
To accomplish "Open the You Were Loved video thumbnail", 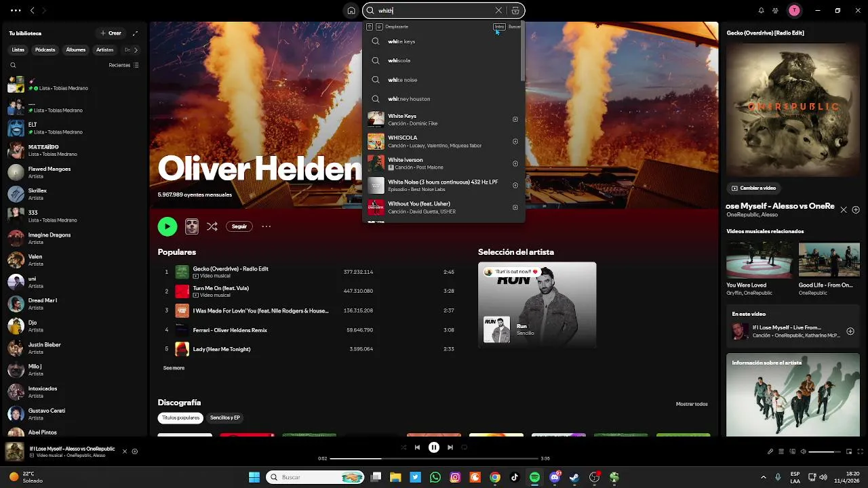I will pyautogui.click(x=759, y=259).
